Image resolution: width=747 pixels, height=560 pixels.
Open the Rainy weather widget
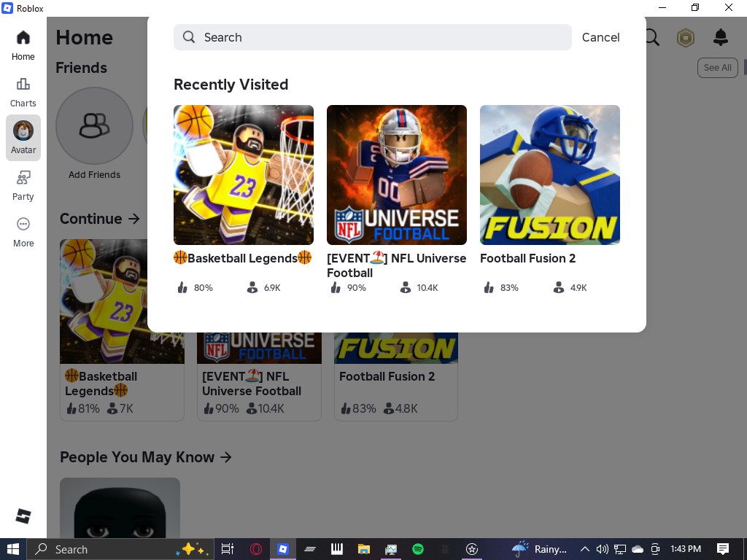click(x=540, y=549)
